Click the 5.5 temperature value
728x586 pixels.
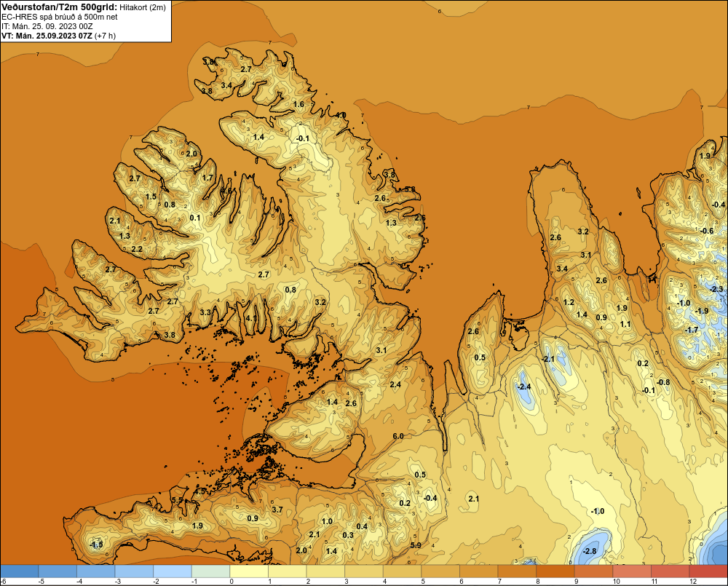pyautogui.click(x=178, y=499)
